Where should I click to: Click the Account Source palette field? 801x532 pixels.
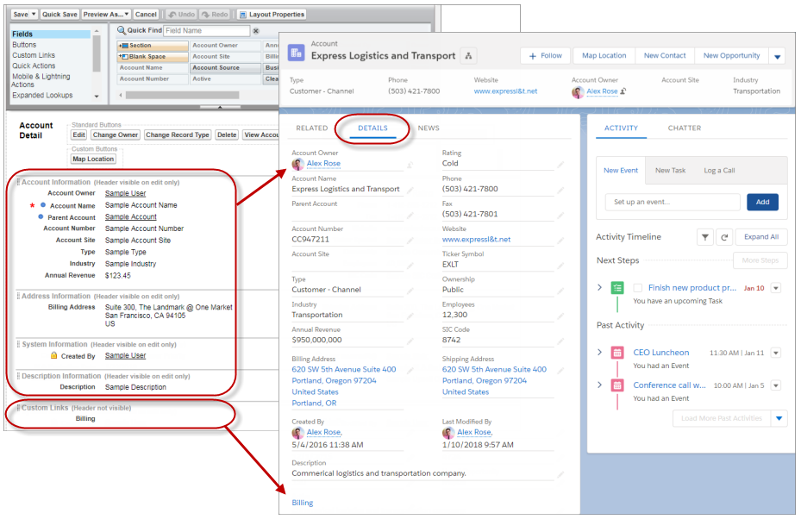pos(225,68)
